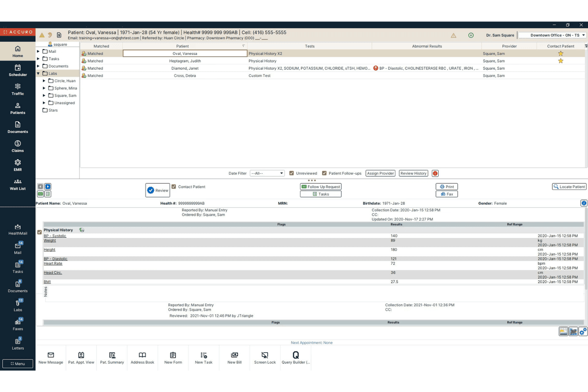Screen dimensions: 588x392
Task: Expand the Square, Sam folder
Action: [x=44, y=95]
